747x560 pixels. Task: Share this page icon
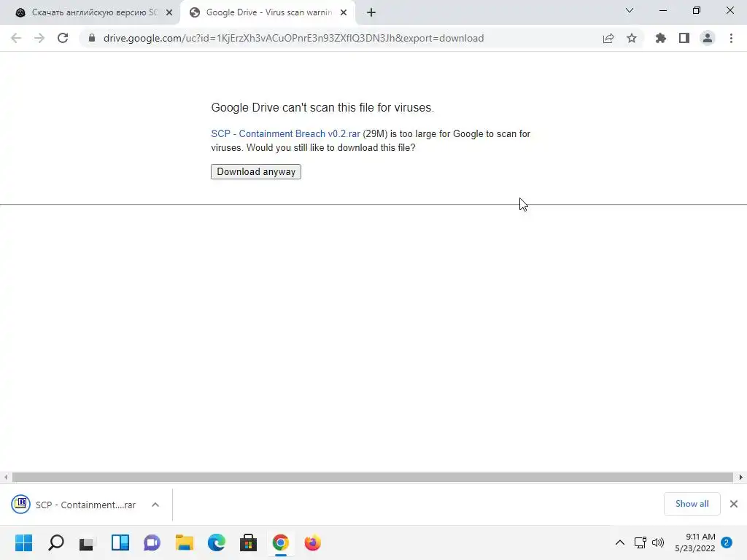(608, 38)
